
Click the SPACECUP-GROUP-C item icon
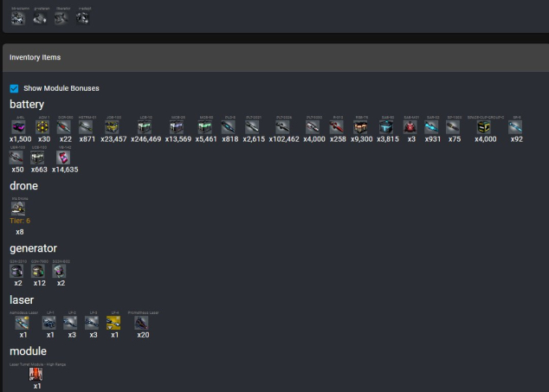pyautogui.click(x=484, y=126)
